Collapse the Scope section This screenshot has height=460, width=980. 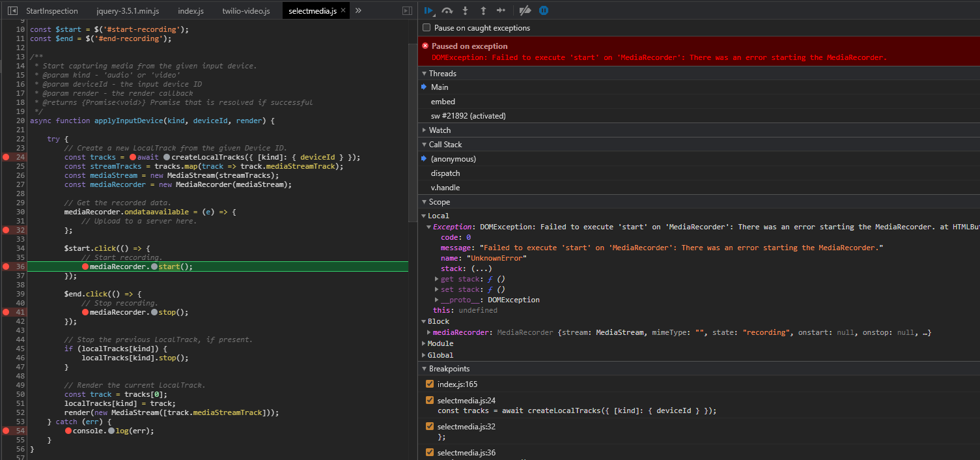[x=424, y=202]
